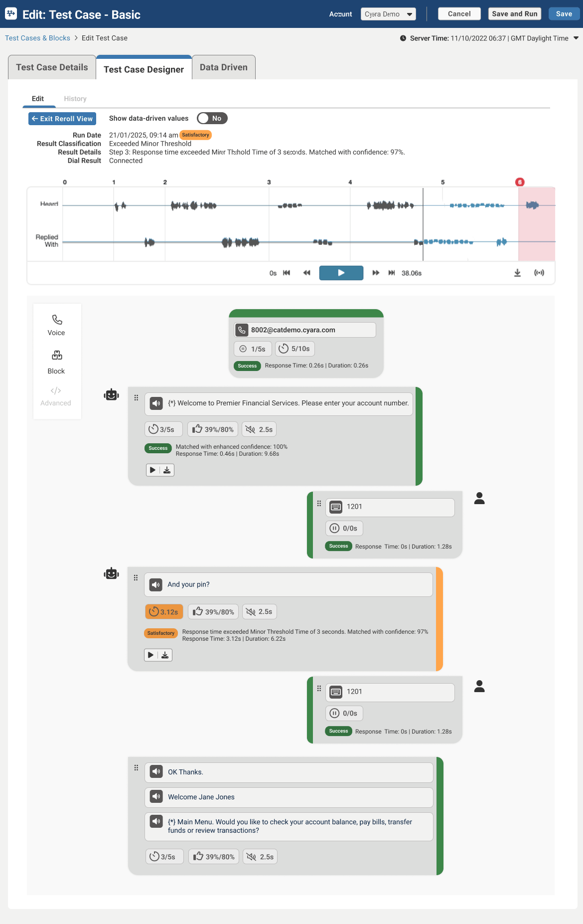This screenshot has width=583, height=924.
Task: Download the call recording from the waveform toolbar
Action: pos(517,273)
